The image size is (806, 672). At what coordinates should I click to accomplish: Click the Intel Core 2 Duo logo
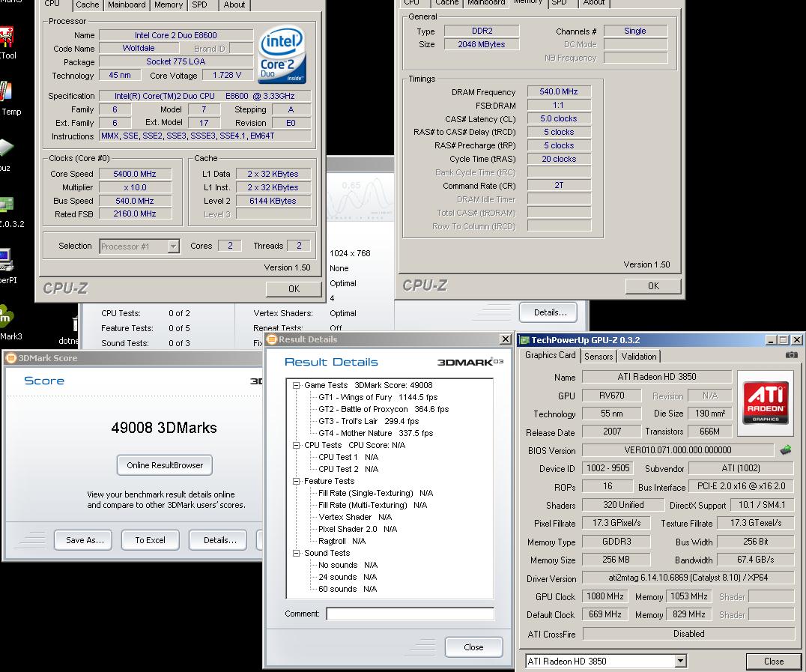point(282,55)
